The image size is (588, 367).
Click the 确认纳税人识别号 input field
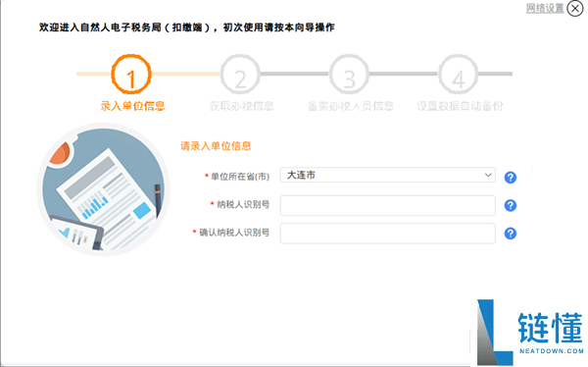pos(387,234)
